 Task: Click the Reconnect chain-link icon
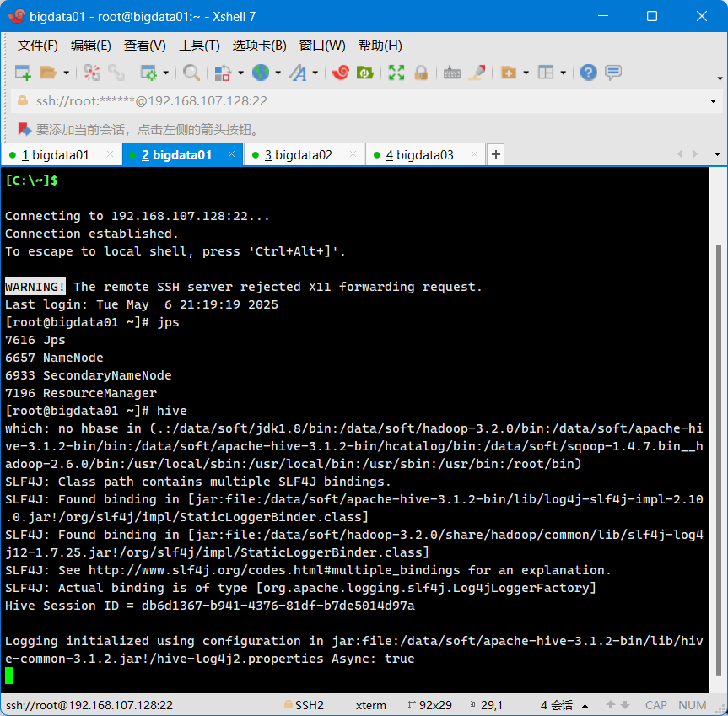[116, 73]
